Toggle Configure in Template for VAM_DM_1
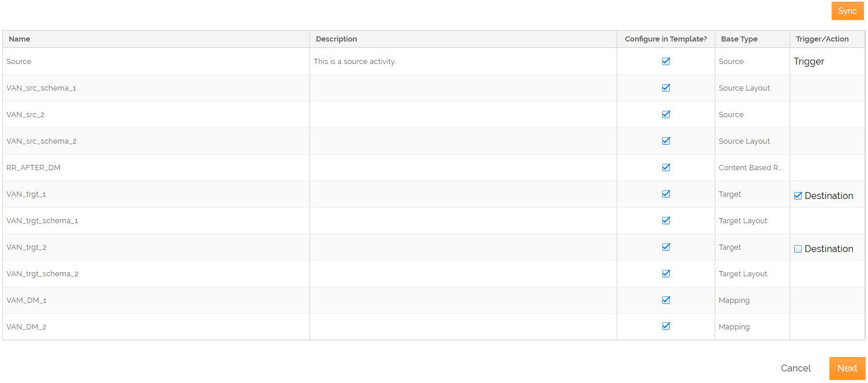 coord(666,300)
